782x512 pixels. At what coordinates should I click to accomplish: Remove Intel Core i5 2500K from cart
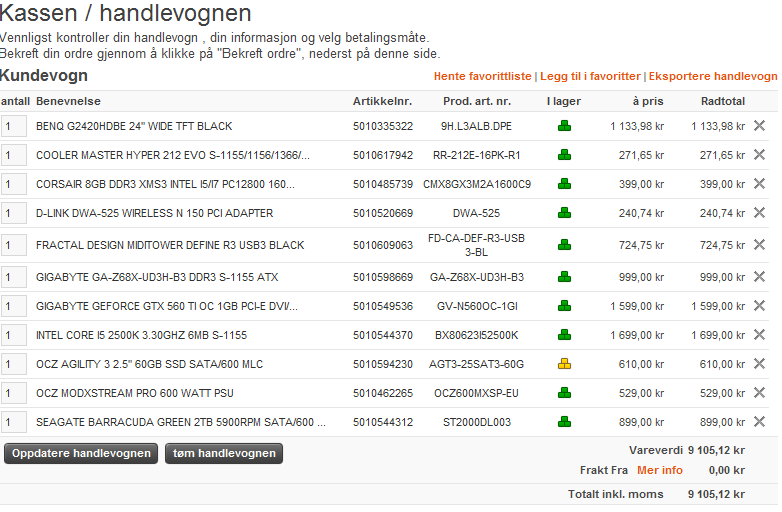point(759,334)
